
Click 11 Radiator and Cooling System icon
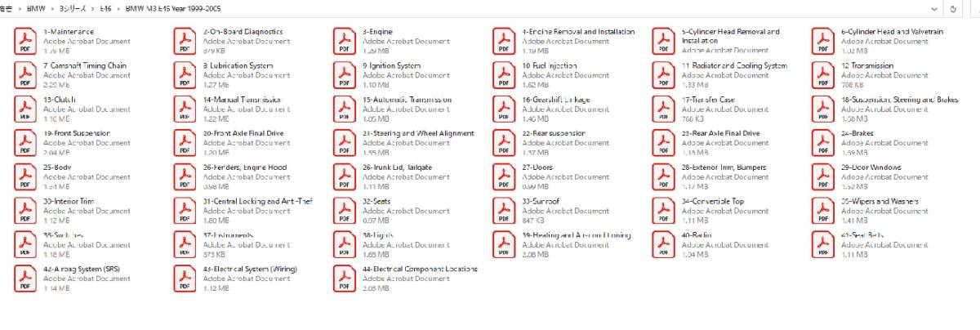click(664, 75)
